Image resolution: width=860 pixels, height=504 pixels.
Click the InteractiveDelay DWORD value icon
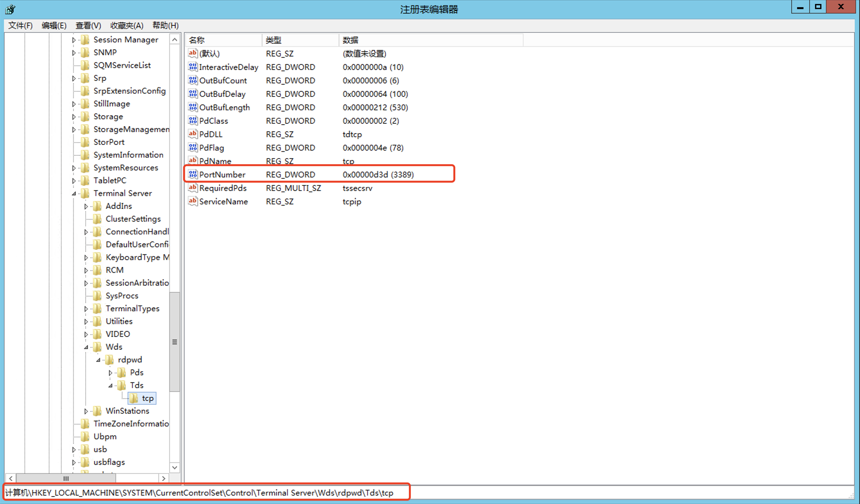click(193, 67)
